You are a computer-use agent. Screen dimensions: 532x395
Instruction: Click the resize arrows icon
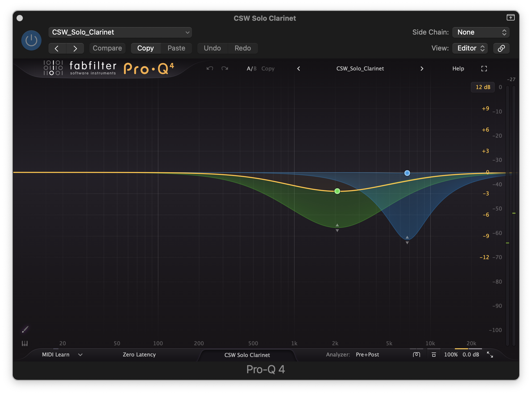click(490, 355)
